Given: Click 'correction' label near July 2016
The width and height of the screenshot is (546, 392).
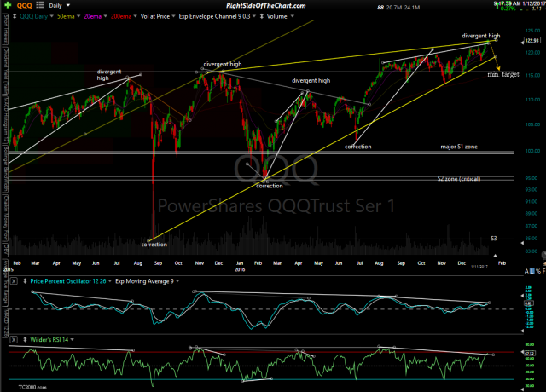Looking at the screenshot, I should pos(358,147).
